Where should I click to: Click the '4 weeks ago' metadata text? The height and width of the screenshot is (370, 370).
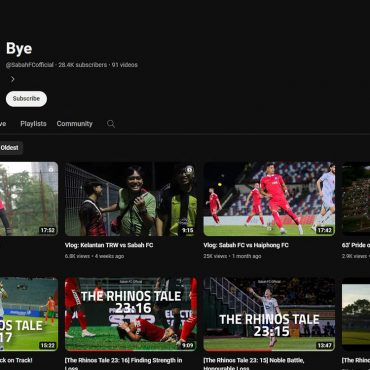click(109, 256)
